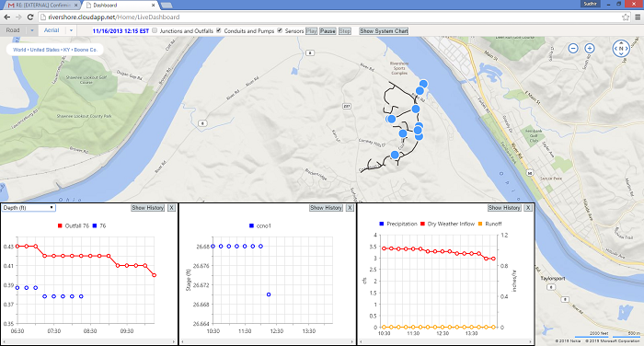This screenshot has width=644, height=346.
Task: Switch to the Gmail RE: [EXTERNAL] tab
Action: click(41, 6)
